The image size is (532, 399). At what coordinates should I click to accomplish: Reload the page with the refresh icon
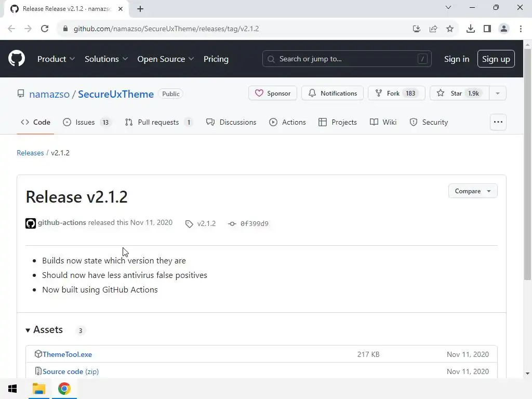click(x=45, y=29)
